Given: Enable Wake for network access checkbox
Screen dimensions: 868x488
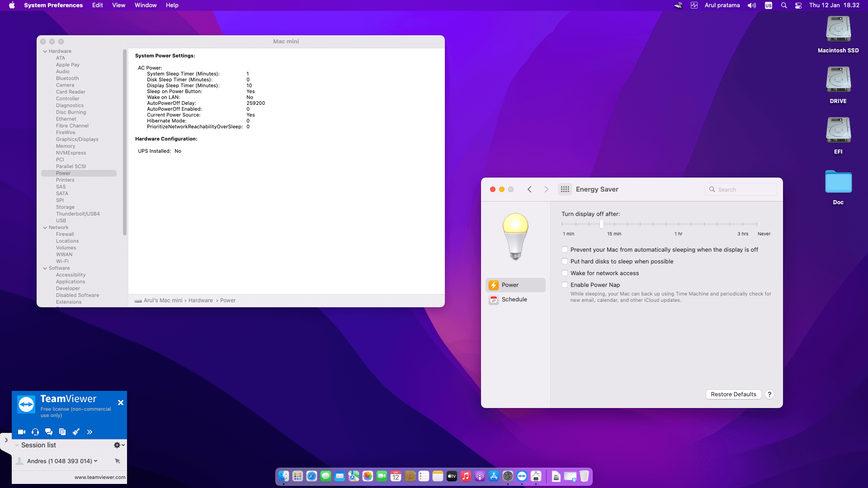Looking at the screenshot, I should point(565,273).
